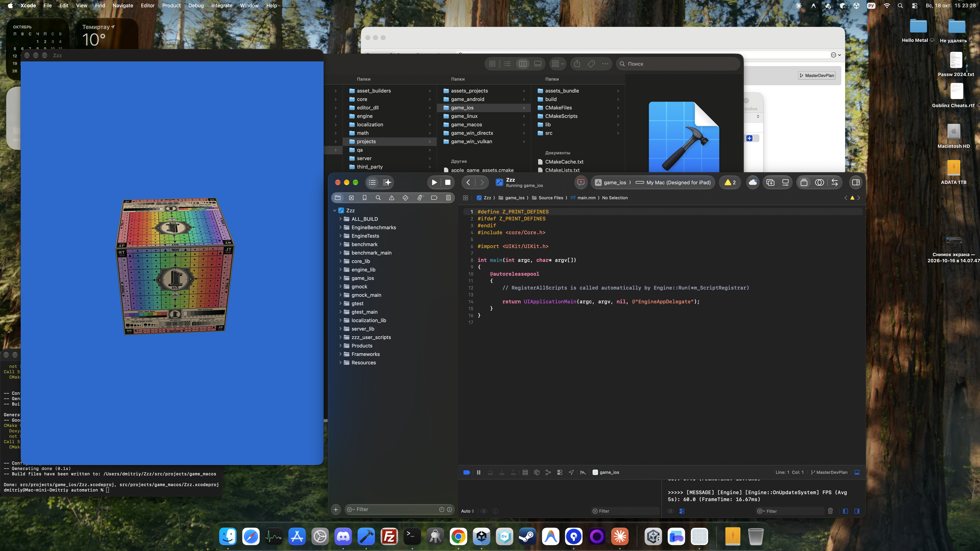Click Environment Overrides icon in debug bar

(560, 472)
